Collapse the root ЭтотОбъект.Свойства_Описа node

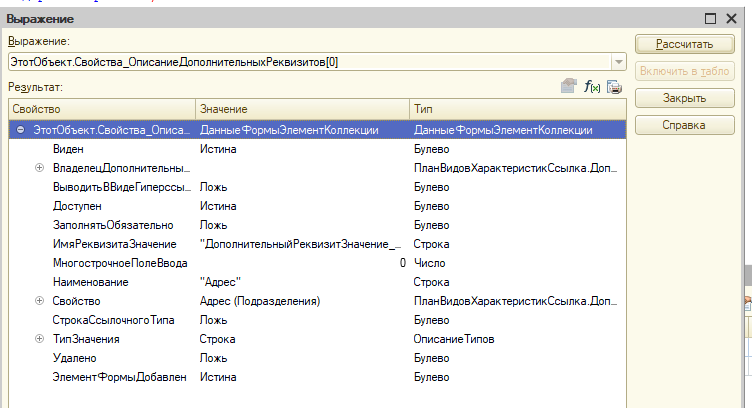click(21, 130)
